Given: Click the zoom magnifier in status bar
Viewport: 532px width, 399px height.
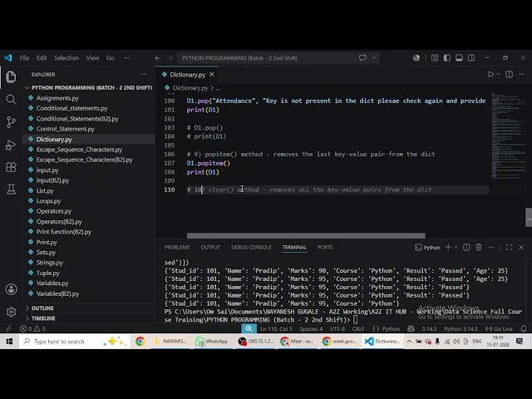Looking at the screenshot, I should click(x=249, y=328).
